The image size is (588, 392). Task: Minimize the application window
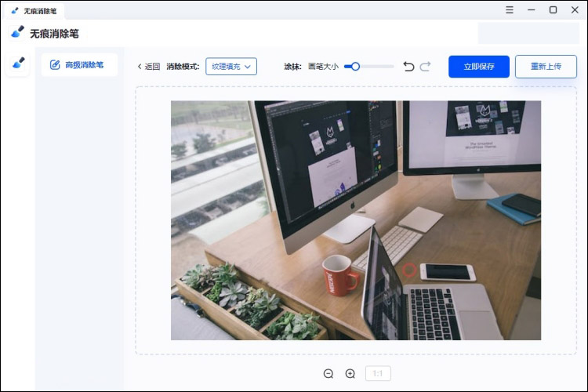coord(532,9)
